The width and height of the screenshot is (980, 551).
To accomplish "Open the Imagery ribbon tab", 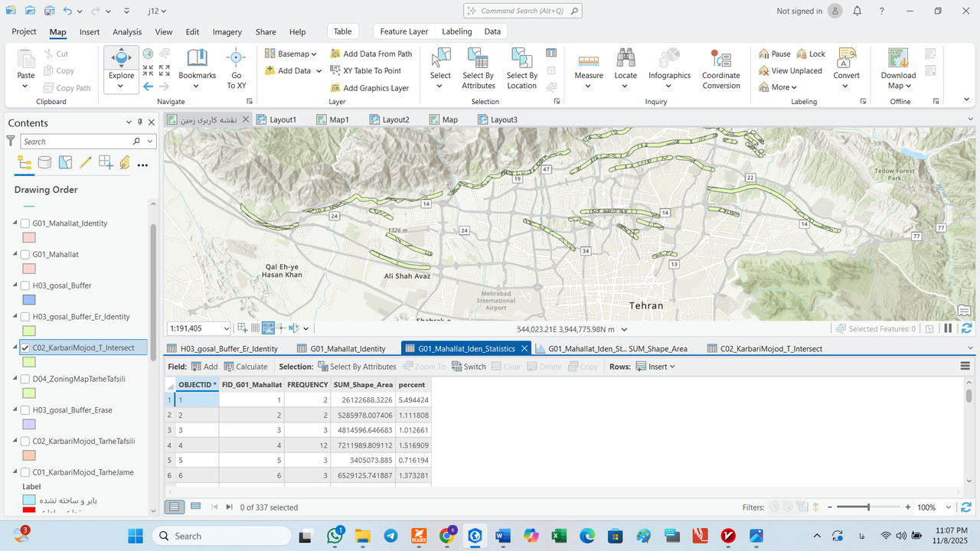I will coord(227,32).
